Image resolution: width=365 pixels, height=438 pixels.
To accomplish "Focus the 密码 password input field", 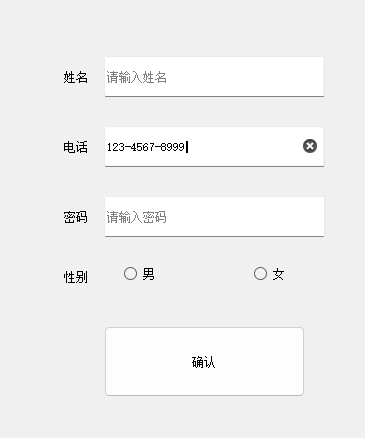I will pyautogui.click(x=214, y=217).
